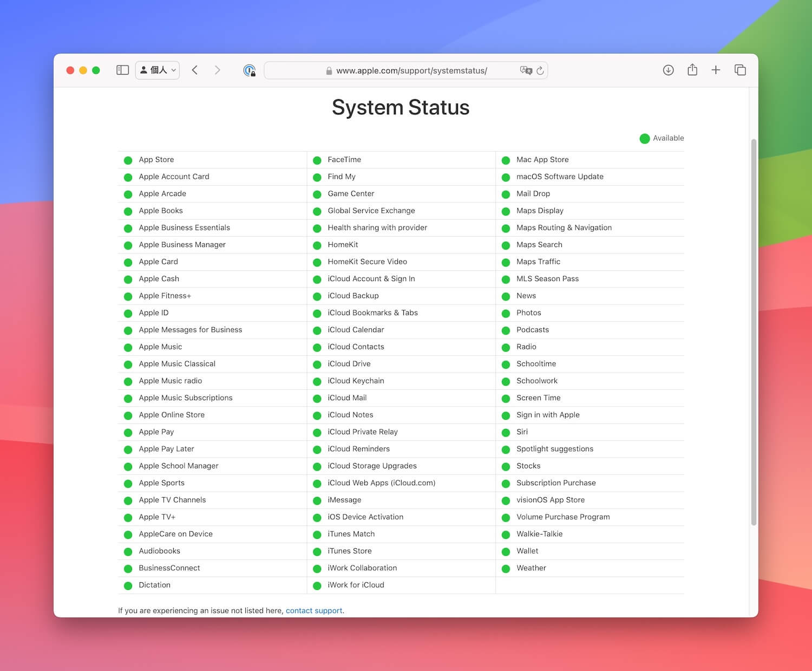Click the lock icon in address bar
This screenshot has height=671, width=812.
pyautogui.click(x=329, y=71)
